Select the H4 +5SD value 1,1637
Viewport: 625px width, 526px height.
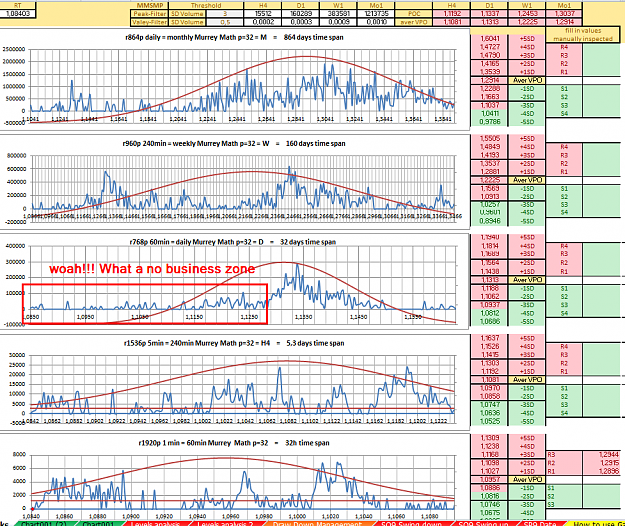(489, 338)
